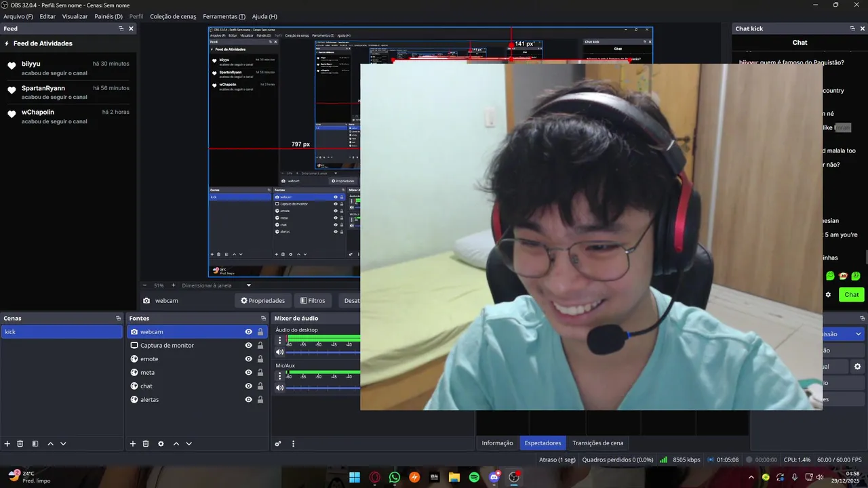Delete selected source with trash icon
The height and width of the screenshot is (488, 868).
(146, 444)
